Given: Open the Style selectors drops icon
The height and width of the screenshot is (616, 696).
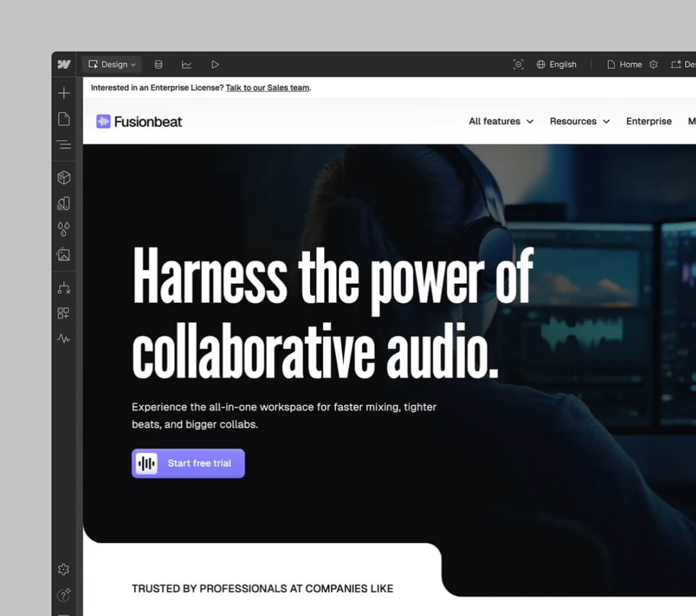Looking at the screenshot, I should (64, 229).
